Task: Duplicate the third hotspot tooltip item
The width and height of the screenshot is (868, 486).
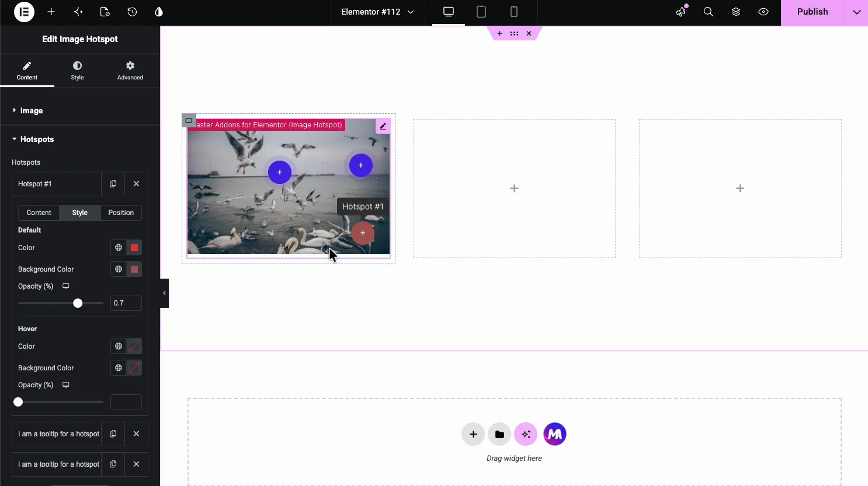Action: click(113, 464)
